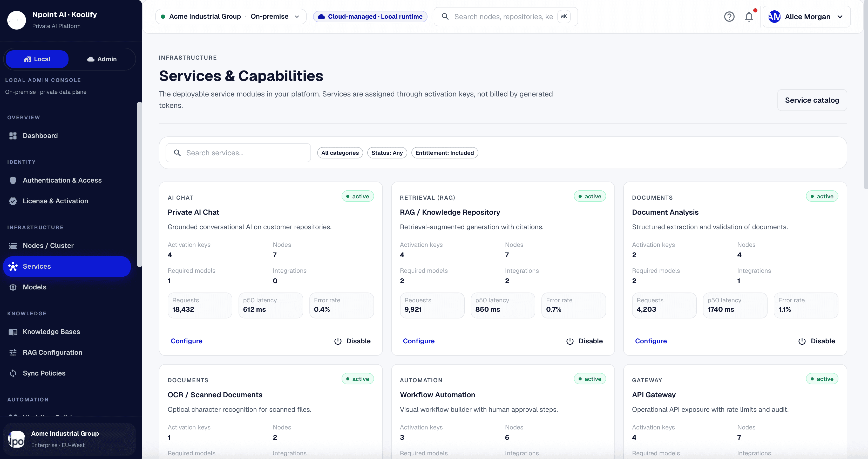868x459 pixels.
Task: Select Services in the sidebar
Action: point(67,266)
